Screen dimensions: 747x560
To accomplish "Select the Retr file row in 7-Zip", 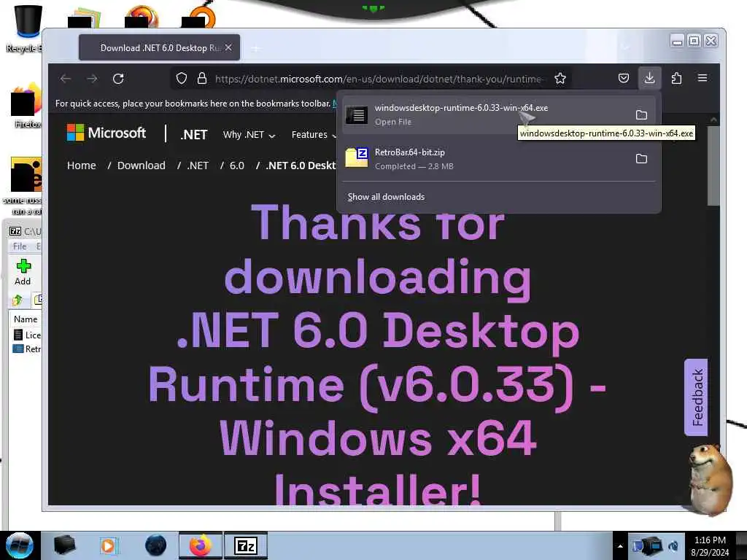I will (x=28, y=349).
